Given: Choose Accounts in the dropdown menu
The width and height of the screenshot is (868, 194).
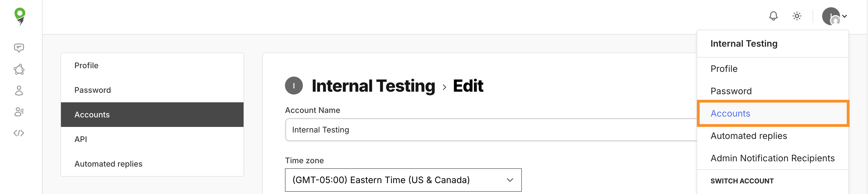Looking at the screenshot, I should coord(730,113).
